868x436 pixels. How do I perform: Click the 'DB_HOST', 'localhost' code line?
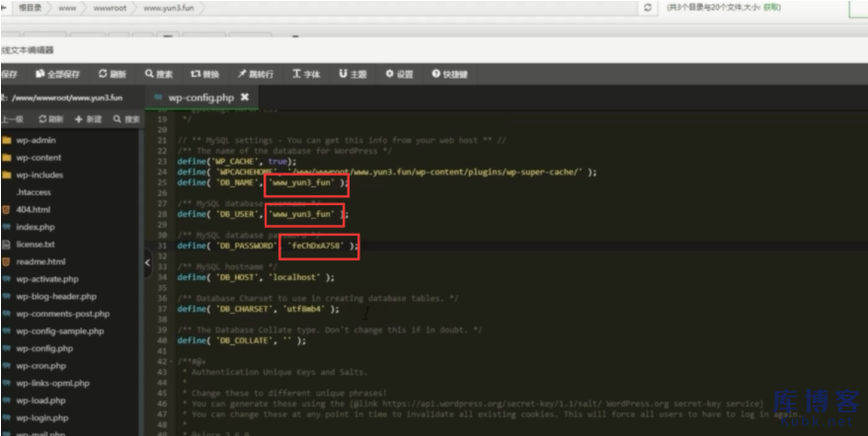(257, 277)
